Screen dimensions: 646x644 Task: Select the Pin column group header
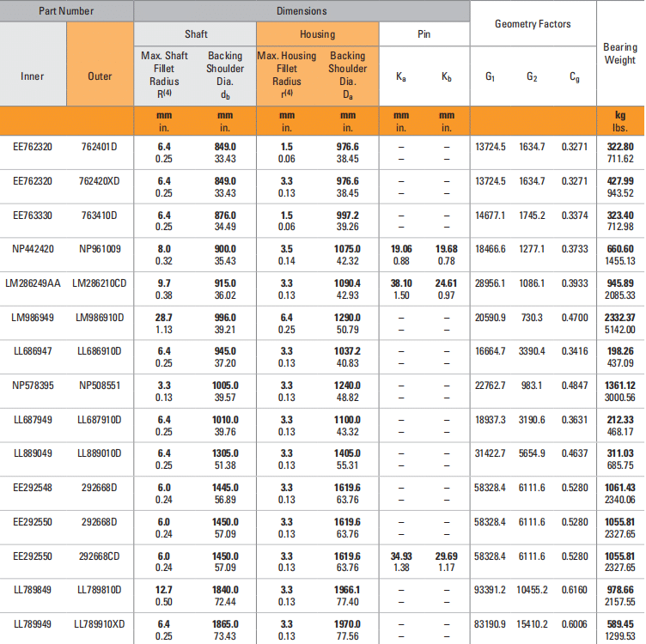click(424, 34)
